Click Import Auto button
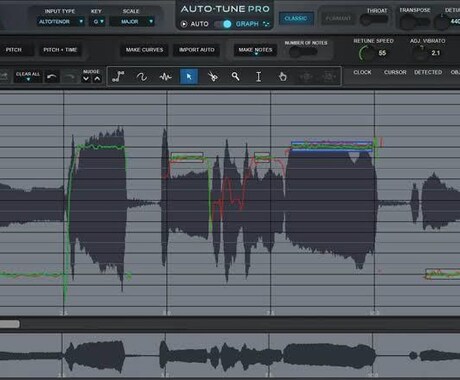Screen dimensions: 460x380 point(197,50)
